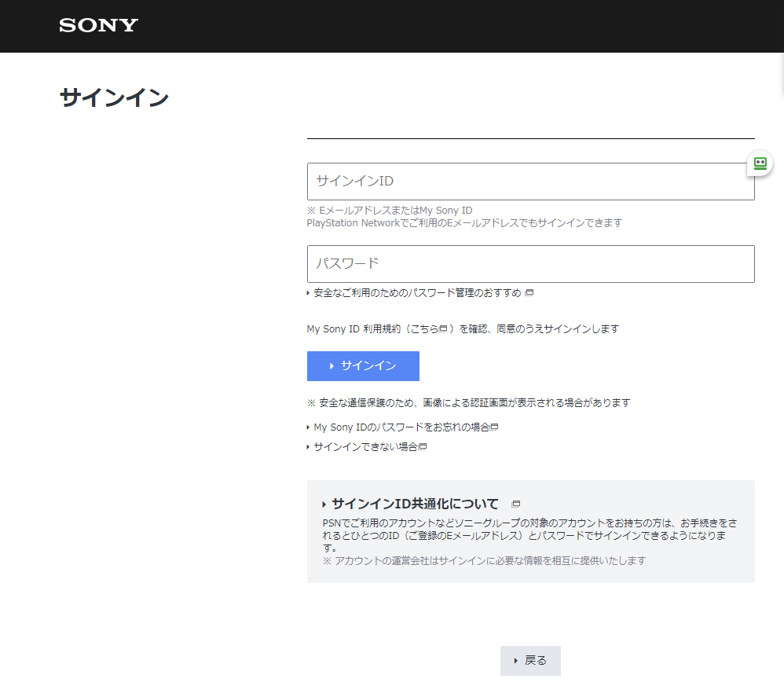Focus the サインインID input field
The height and width of the screenshot is (686, 784).
[x=530, y=182]
